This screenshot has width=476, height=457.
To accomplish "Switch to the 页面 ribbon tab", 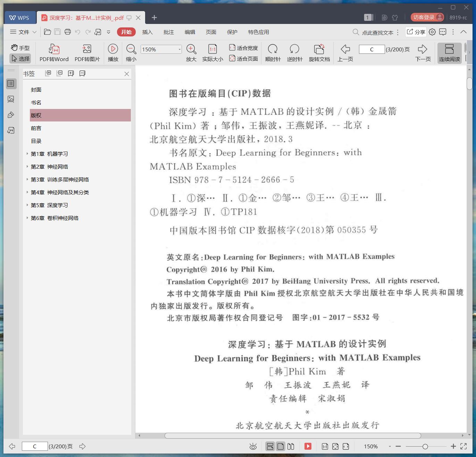I will [x=211, y=32].
